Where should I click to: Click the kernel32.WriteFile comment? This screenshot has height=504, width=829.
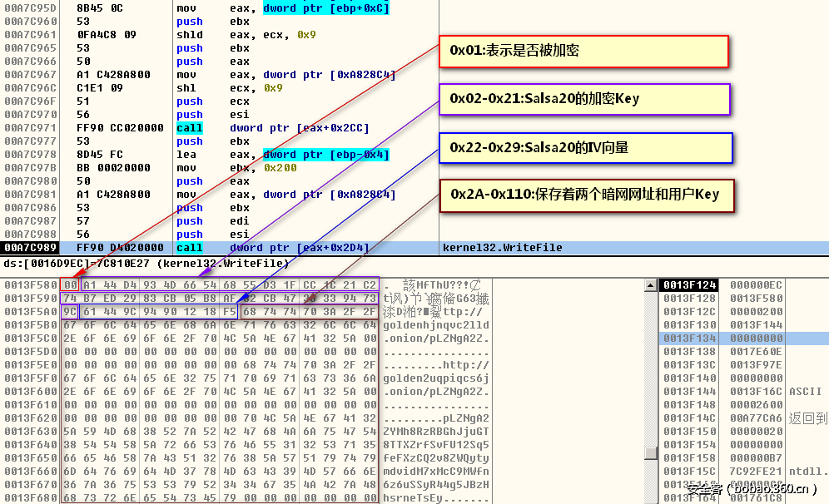click(502, 247)
